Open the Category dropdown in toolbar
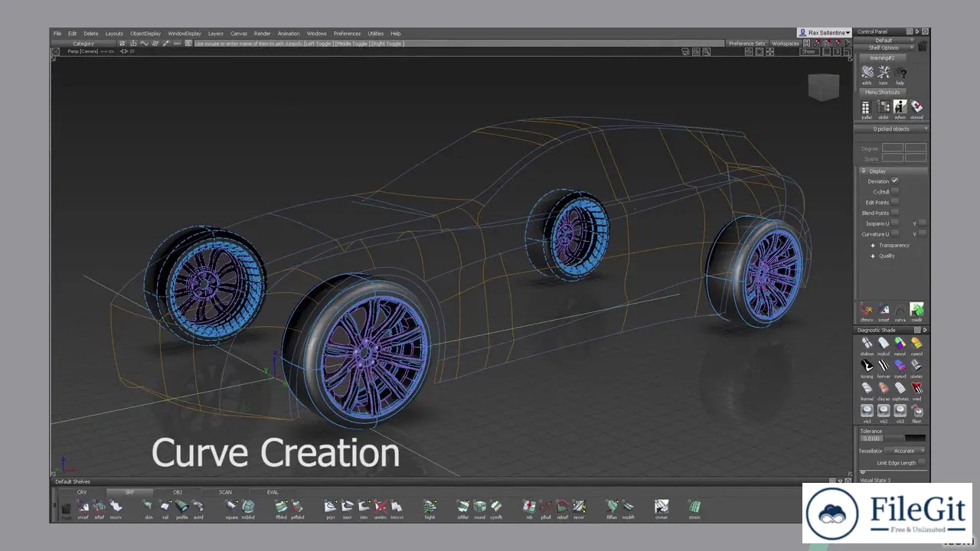Image resolution: width=980 pixels, height=551 pixels. click(83, 44)
